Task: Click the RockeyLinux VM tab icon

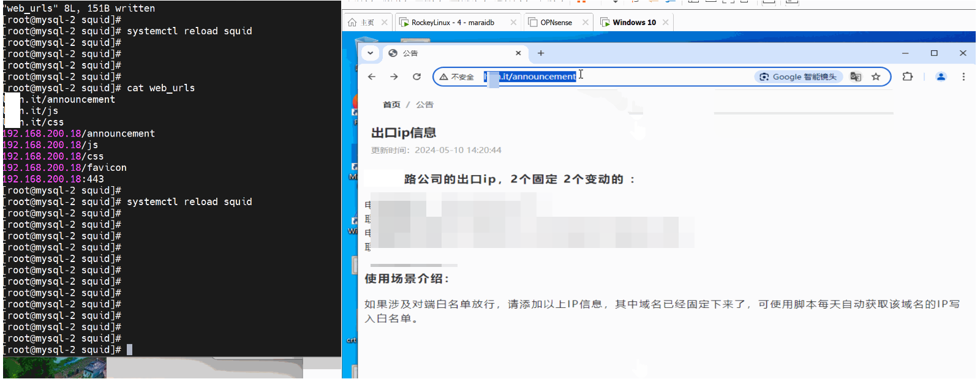Action: [404, 22]
